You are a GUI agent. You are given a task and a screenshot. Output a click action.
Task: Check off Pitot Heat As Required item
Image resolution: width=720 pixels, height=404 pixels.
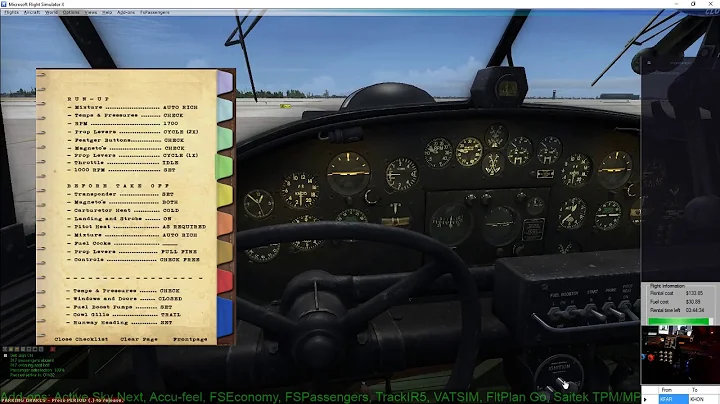(x=137, y=227)
